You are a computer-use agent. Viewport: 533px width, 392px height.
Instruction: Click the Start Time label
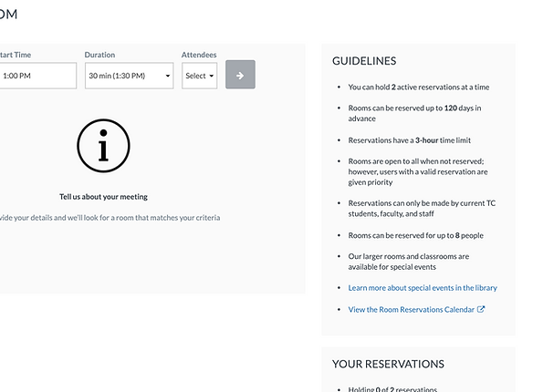coord(16,55)
